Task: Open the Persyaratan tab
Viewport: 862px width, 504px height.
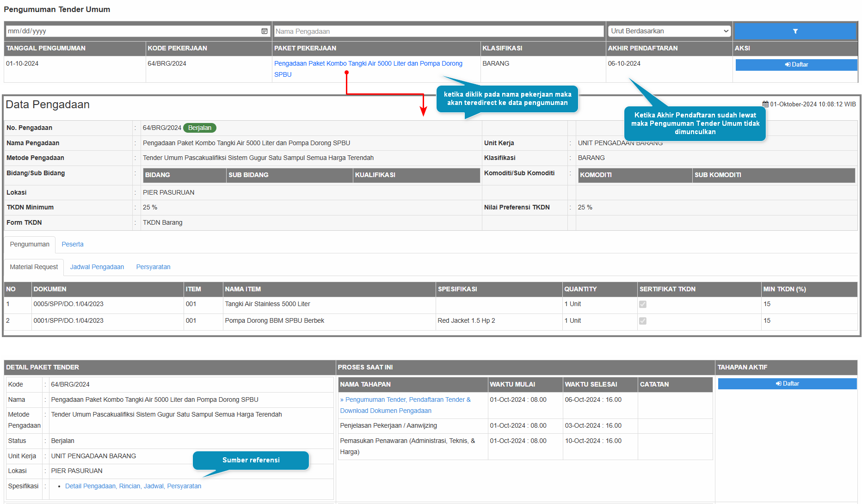Action: click(x=153, y=267)
